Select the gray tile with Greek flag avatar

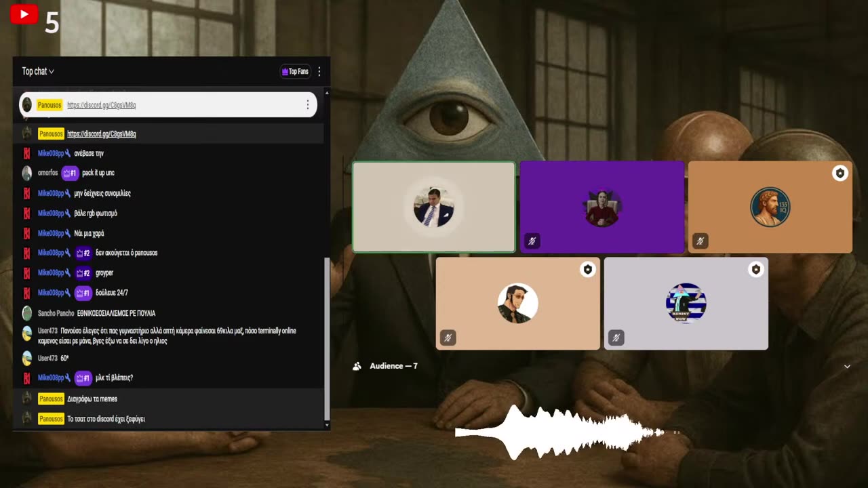tap(686, 304)
